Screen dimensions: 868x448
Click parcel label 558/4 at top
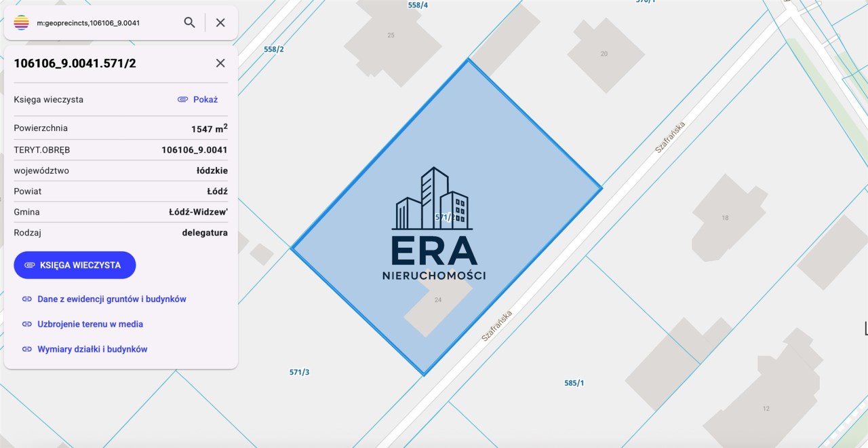(418, 5)
